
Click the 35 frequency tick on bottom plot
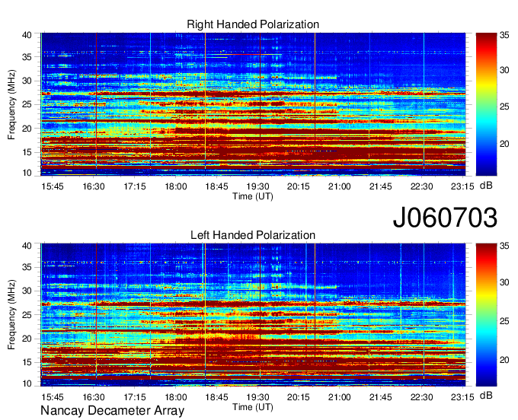point(27,267)
